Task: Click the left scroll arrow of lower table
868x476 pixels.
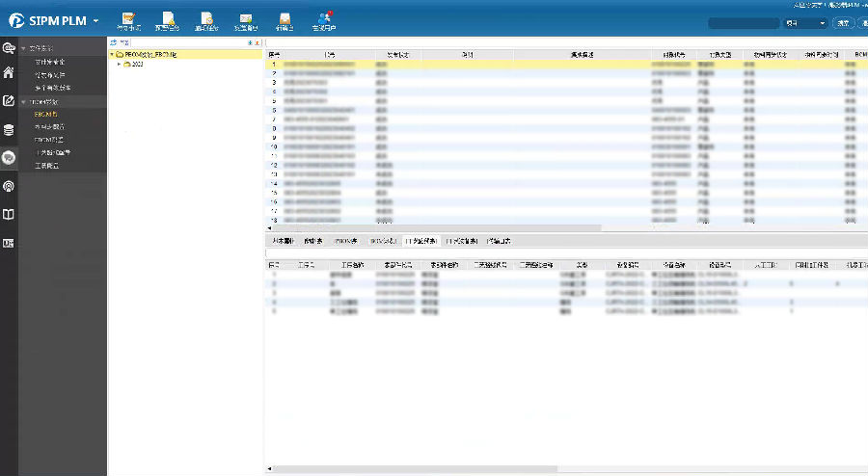Action: [270, 469]
